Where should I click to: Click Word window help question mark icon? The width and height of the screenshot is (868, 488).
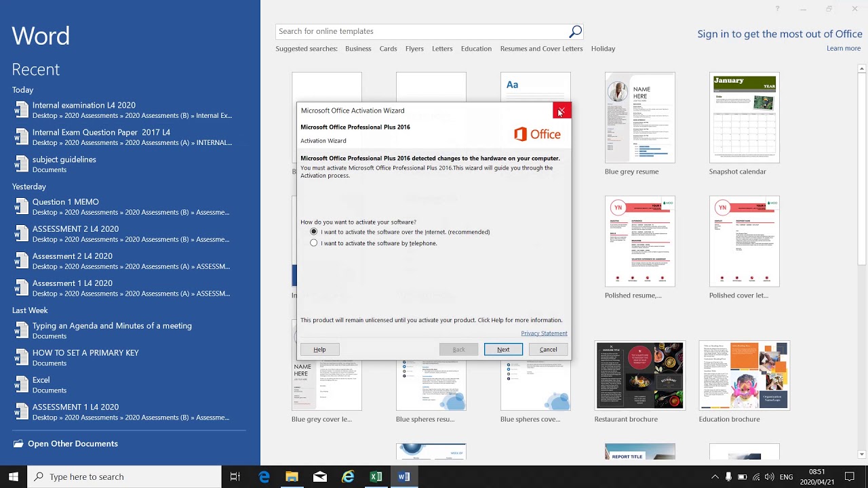tap(777, 9)
